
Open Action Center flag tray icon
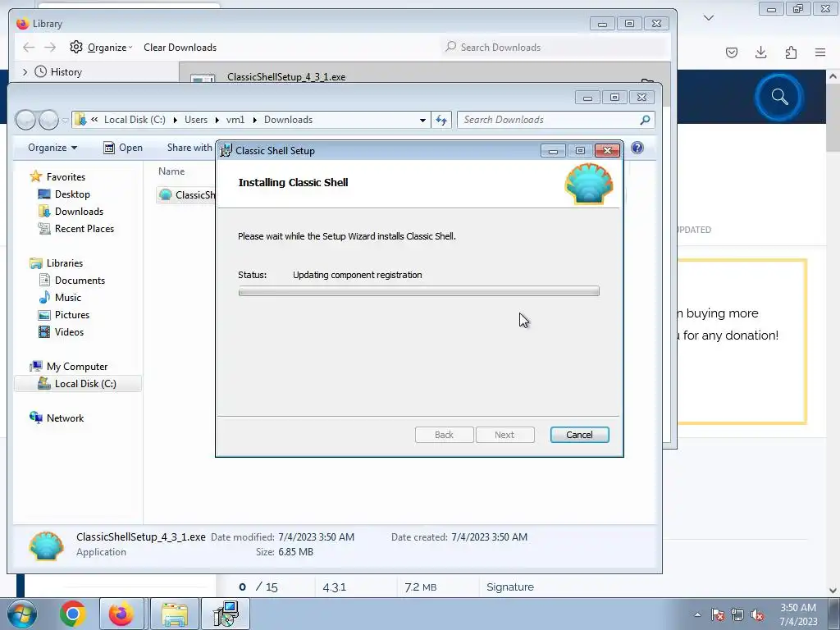click(717, 614)
